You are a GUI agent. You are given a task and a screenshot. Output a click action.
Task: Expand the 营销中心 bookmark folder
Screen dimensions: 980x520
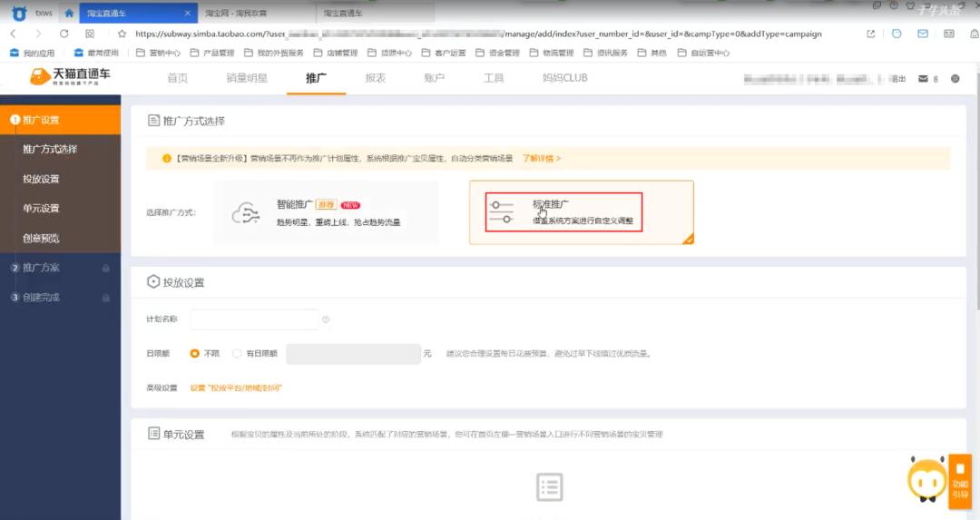[x=158, y=54]
